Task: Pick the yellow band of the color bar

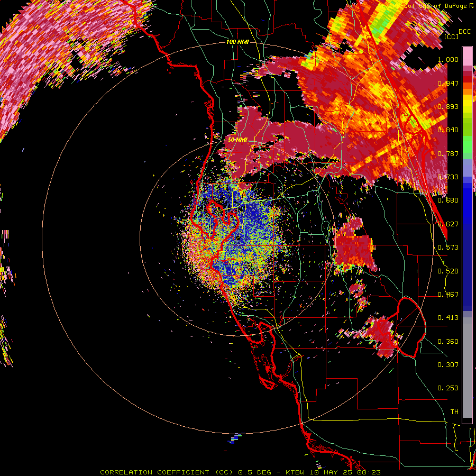Action: pos(467,104)
